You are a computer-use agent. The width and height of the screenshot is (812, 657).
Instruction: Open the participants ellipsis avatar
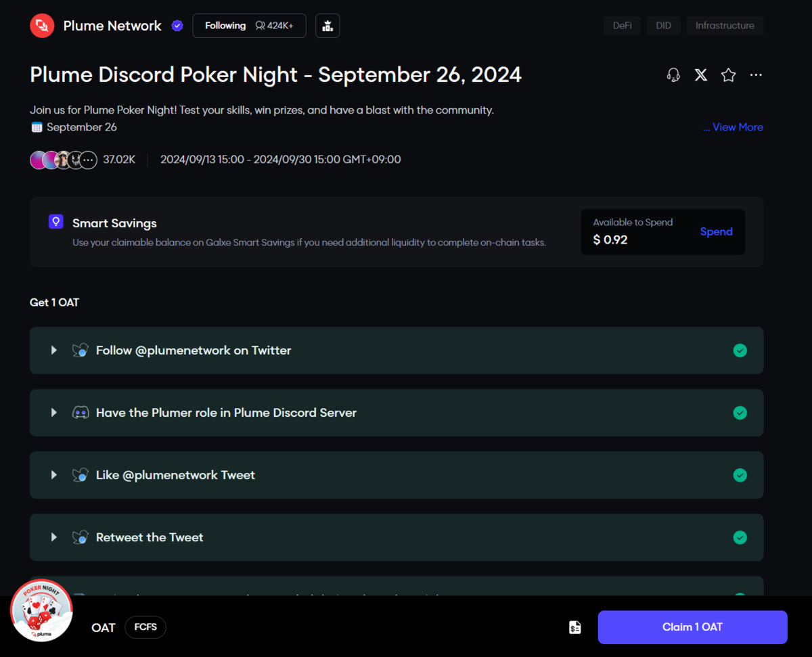tap(89, 160)
